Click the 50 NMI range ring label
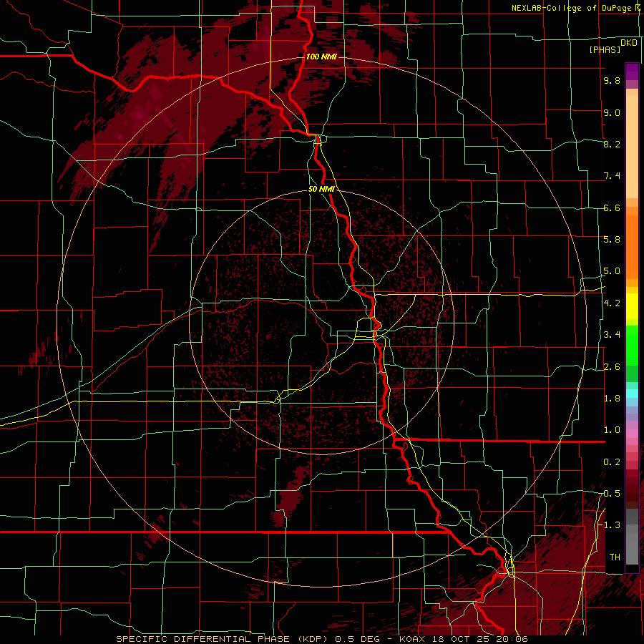This screenshot has width=644, height=644. pyautogui.click(x=321, y=190)
